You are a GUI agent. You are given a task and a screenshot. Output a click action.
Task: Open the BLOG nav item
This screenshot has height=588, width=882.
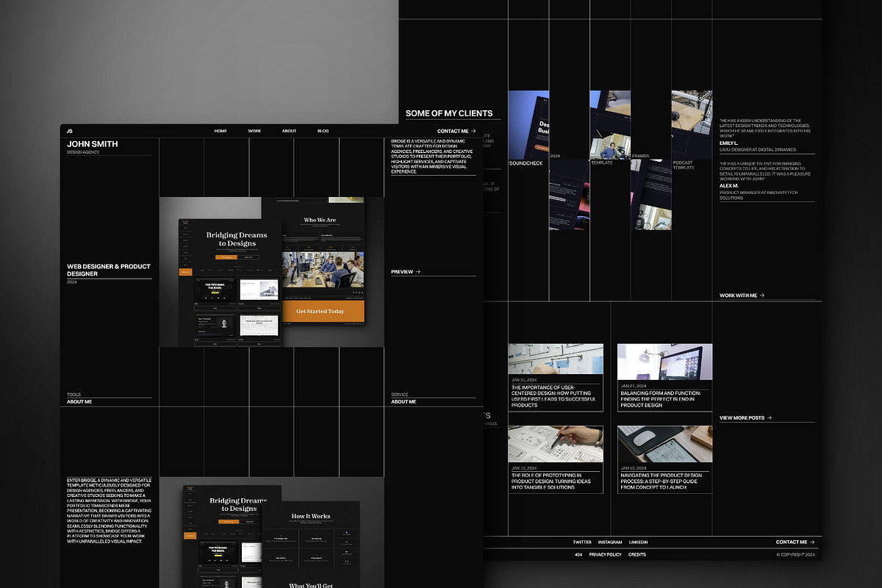[323, 131]
